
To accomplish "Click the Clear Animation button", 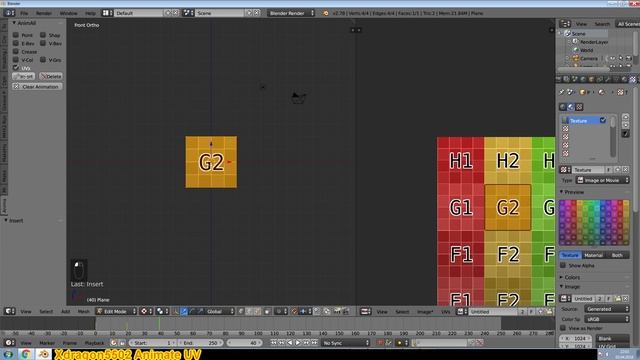I will pyautogui.click(x=37, y=87).
